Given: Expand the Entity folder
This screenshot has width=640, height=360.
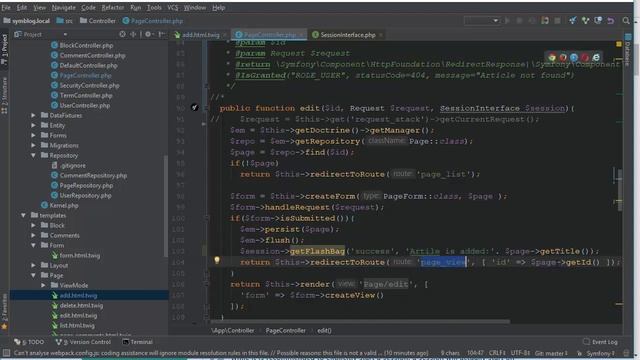Looking at the screenshot, I should tap(33, 125).
